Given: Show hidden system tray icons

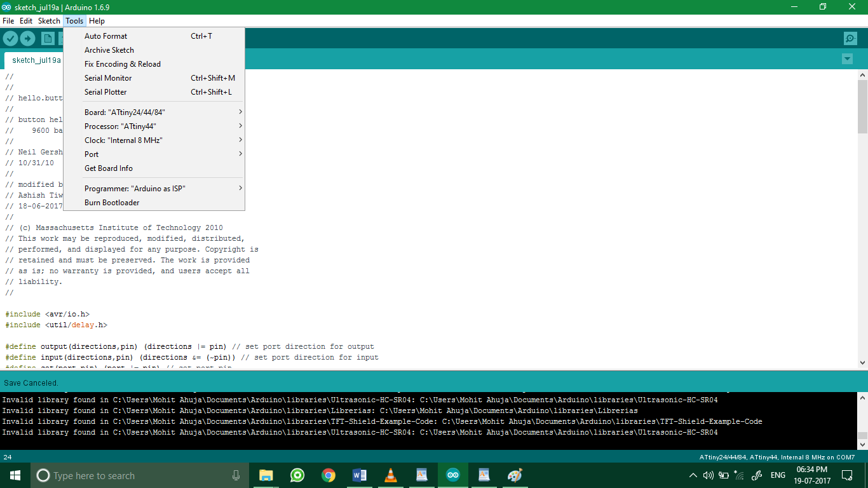Looking at the screenshot, I should 693,475.
